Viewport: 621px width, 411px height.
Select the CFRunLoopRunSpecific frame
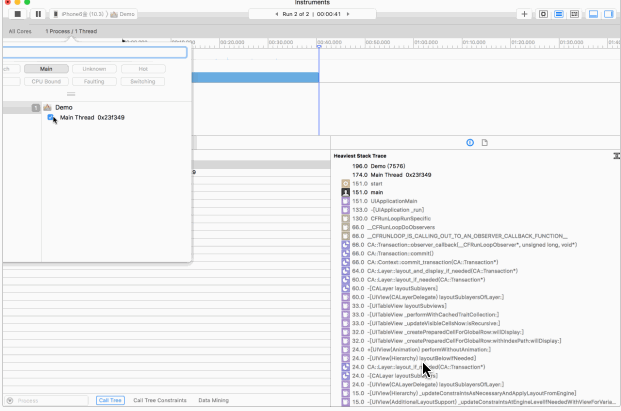coord(401,219)
